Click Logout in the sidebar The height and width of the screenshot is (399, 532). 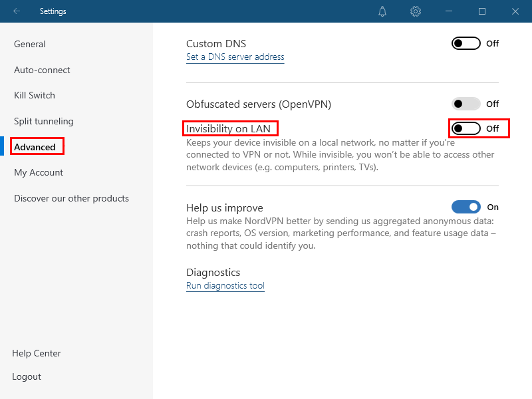[x=27, y=376]
